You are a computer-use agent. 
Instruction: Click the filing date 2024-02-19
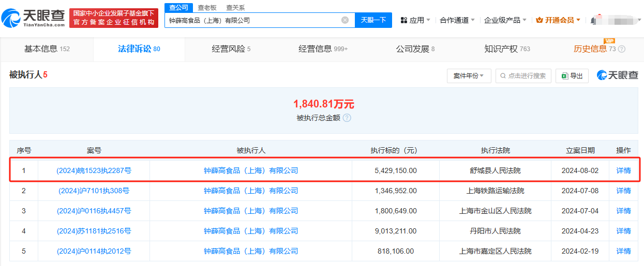pos(580,251)
